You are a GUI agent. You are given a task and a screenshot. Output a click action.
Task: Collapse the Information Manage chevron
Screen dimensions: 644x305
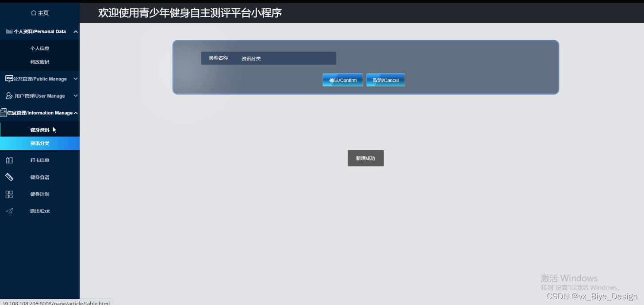pyautogui.click(x=76, y=113)
